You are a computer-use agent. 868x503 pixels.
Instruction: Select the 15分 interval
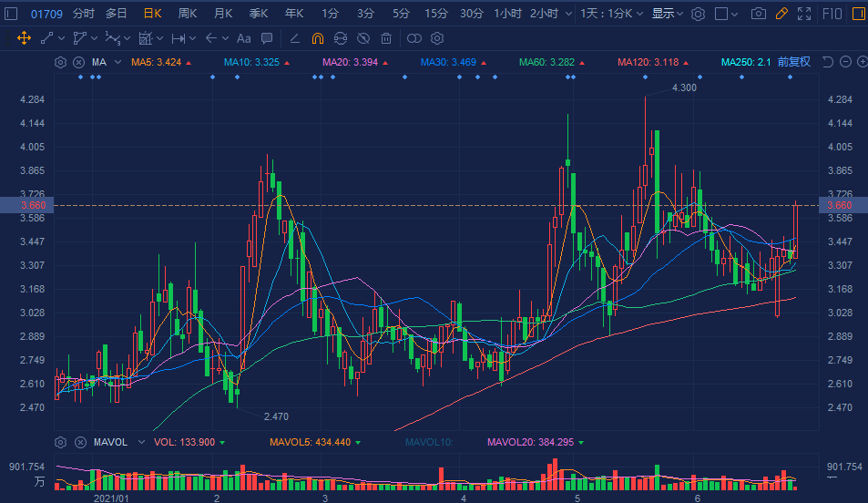(436, 14)
